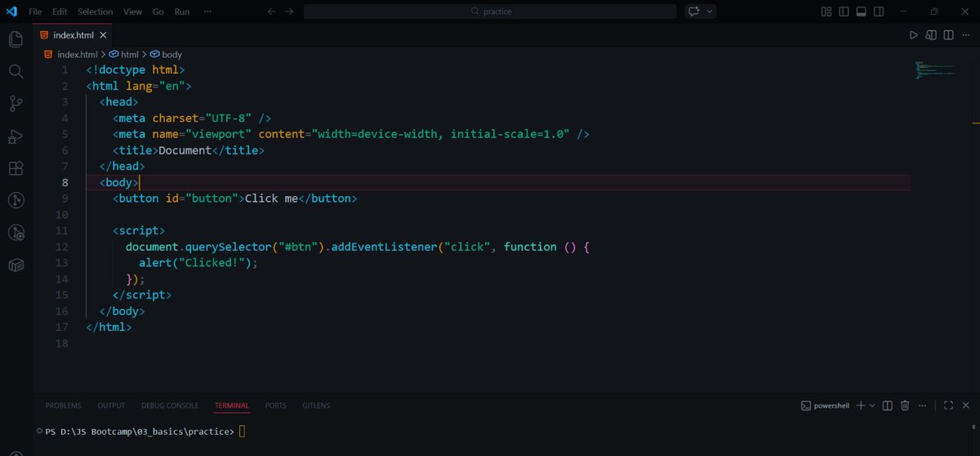Open the Go menu
The width and height of the screenshot is (980, 456).
(x=158, y=11)
